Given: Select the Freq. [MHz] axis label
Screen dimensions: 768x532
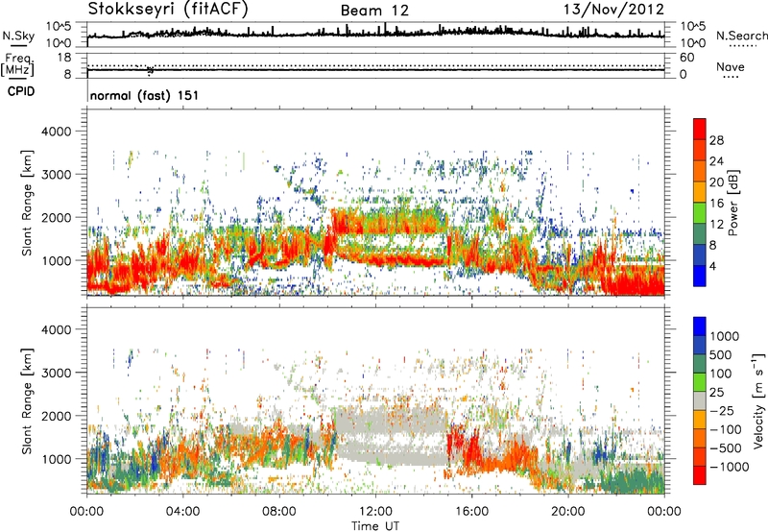Looking at the screenshot, I should click(17, 64).
